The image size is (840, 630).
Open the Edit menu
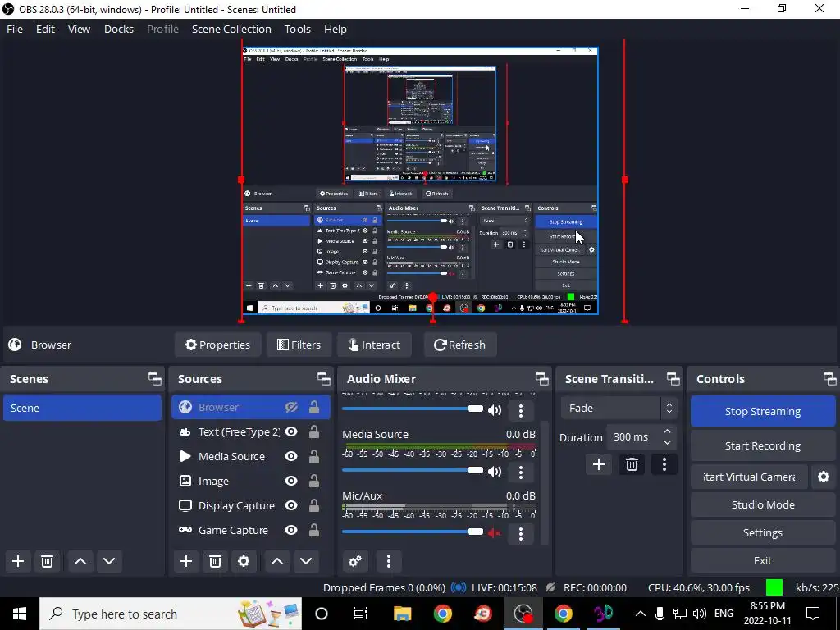coord(46,29)
